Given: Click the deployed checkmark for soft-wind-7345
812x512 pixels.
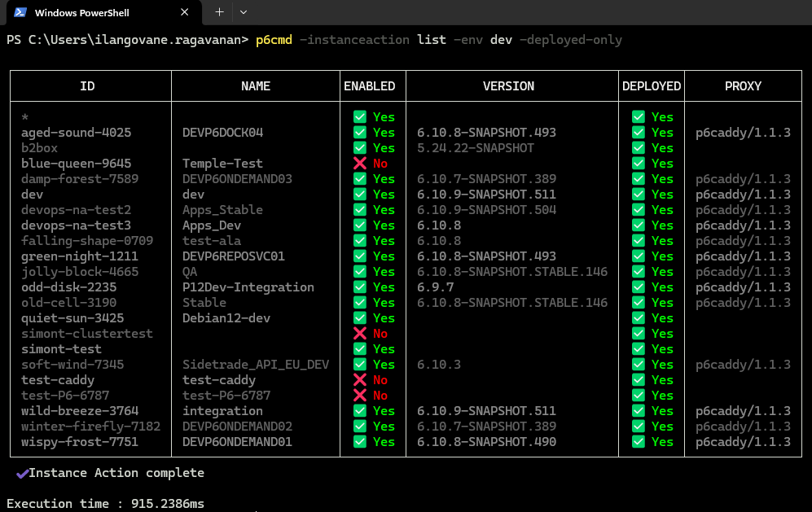Looking at the screenshot, I should 639,365.
